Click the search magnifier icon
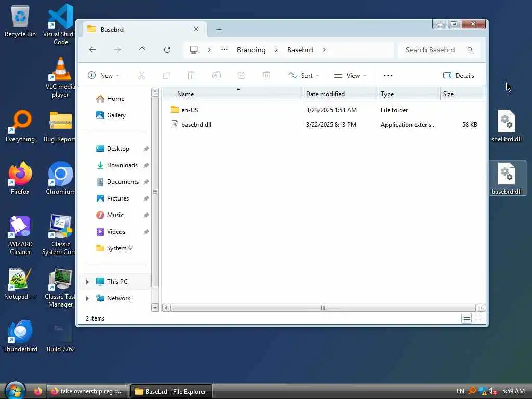The height and width of the screenshot is (399, 532). (470, 50)
